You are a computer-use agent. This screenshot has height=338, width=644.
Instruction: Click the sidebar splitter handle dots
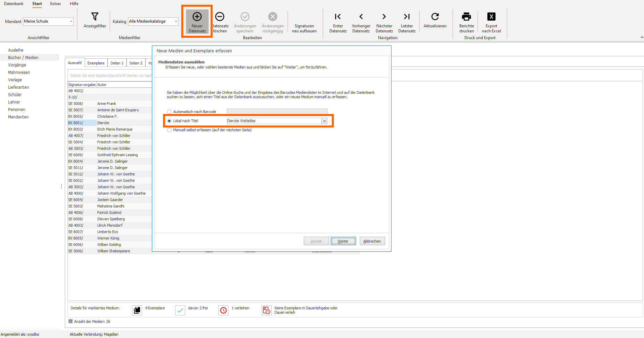coord(61,186)
